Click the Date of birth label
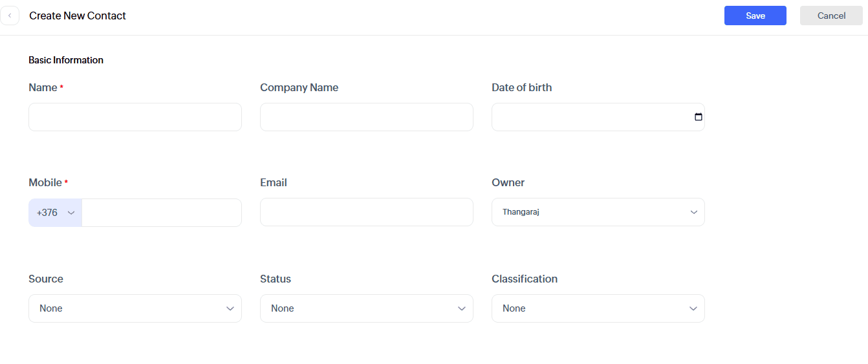This screenshot has height=364, width=868. [x=521, y=87]
